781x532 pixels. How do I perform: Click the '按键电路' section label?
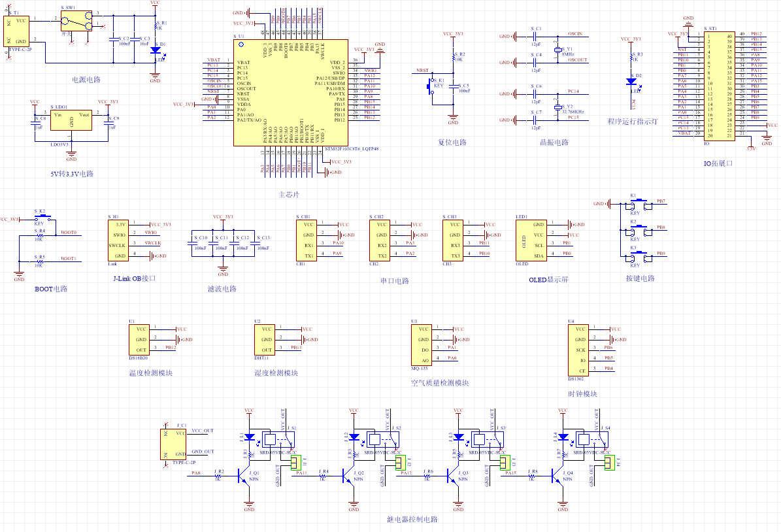click(x=640, y=278)
